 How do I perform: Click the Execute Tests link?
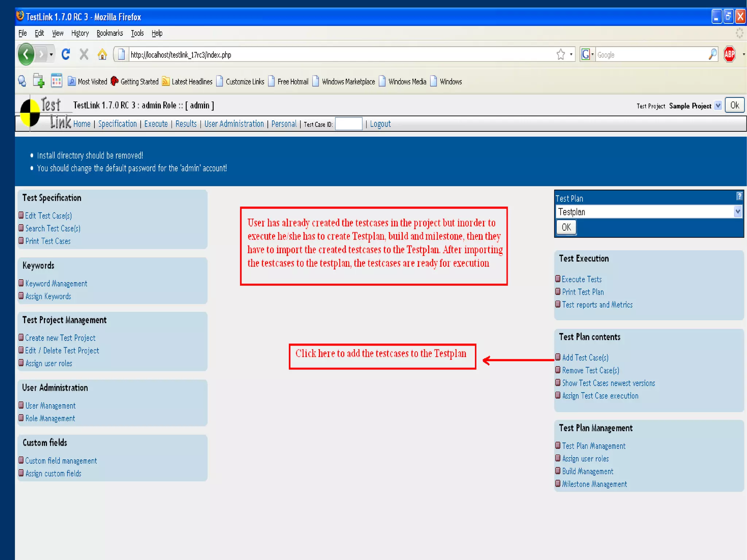tap(582, 279)
